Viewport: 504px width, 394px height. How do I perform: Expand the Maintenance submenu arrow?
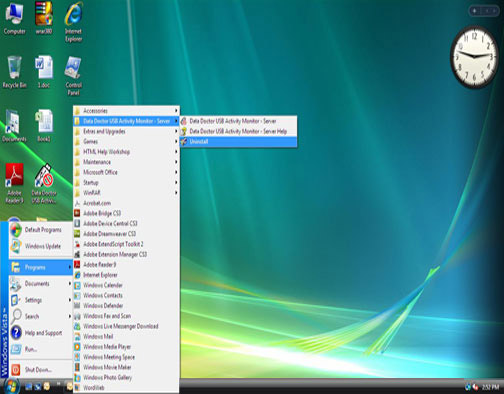click(176, 162)
